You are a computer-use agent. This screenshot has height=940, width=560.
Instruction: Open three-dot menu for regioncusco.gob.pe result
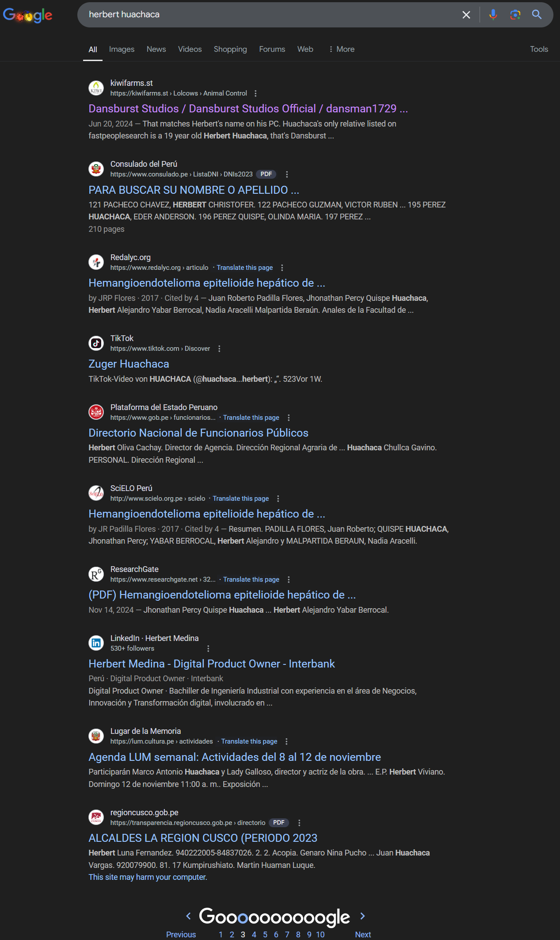[299, 823]
